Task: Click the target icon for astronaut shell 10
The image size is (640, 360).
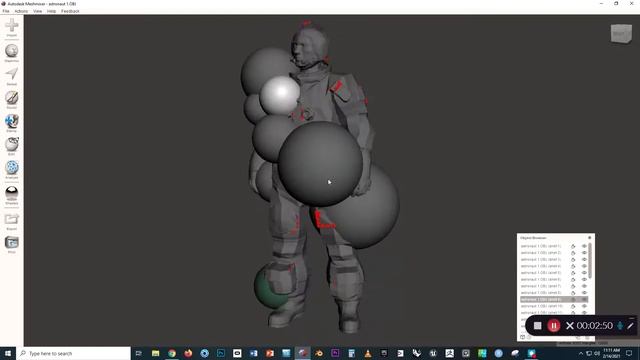Action: coord(573,306)
